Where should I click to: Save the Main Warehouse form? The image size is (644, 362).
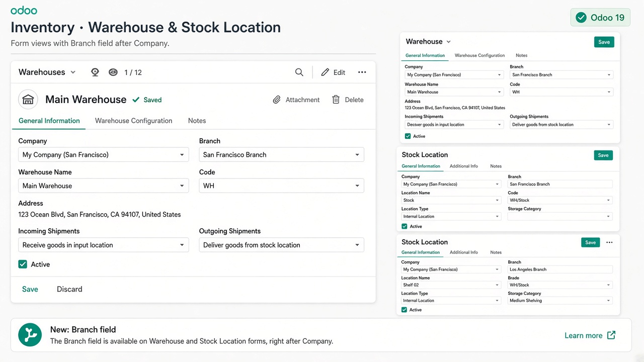(x=30, y=290)
